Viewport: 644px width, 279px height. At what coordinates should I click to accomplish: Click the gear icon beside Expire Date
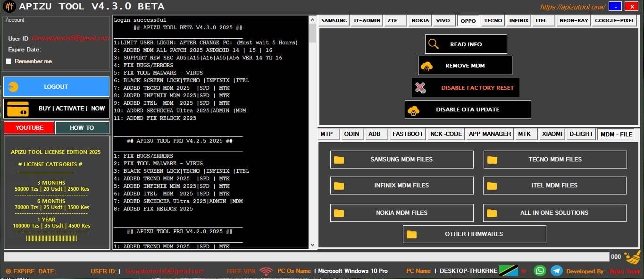coord(8,271)
